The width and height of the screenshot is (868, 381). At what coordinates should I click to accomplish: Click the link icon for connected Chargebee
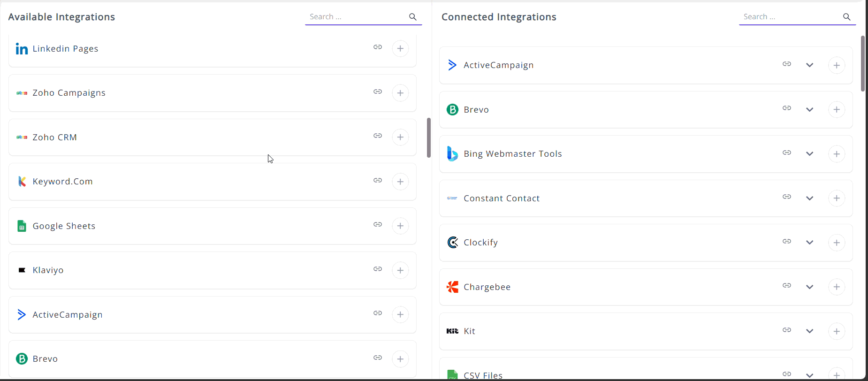(x=787, y=285)
